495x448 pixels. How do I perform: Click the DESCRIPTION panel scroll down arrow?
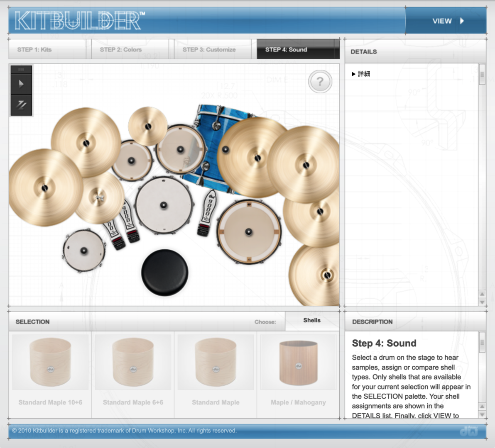[x=482, y=414]
